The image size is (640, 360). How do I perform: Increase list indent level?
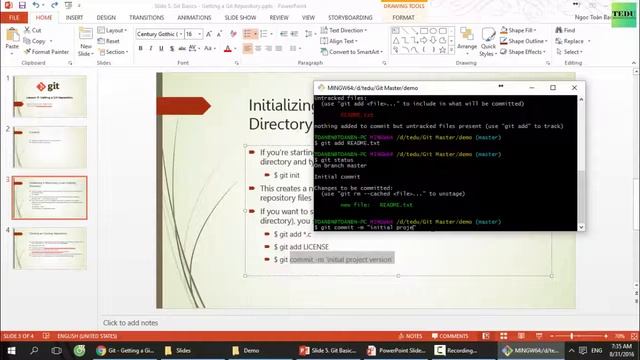[294, 34]
